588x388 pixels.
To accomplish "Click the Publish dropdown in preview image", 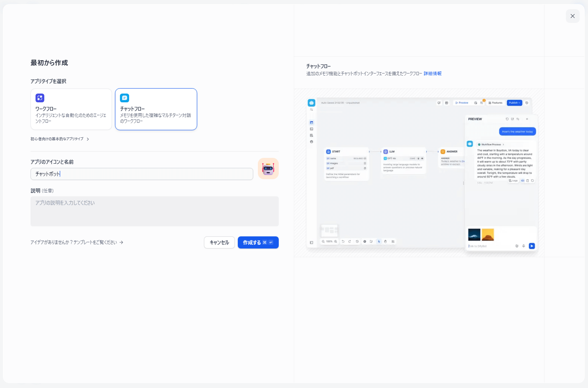I will [514, 103].
